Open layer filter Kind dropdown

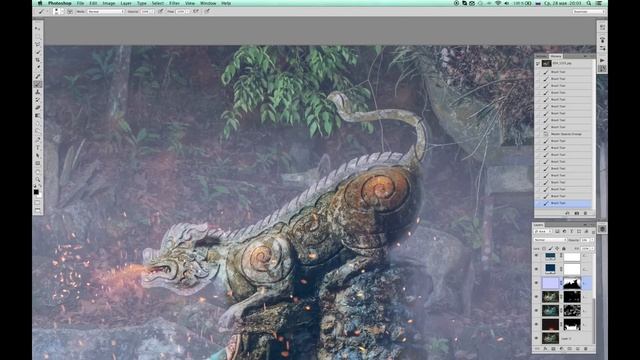(543, 231)
